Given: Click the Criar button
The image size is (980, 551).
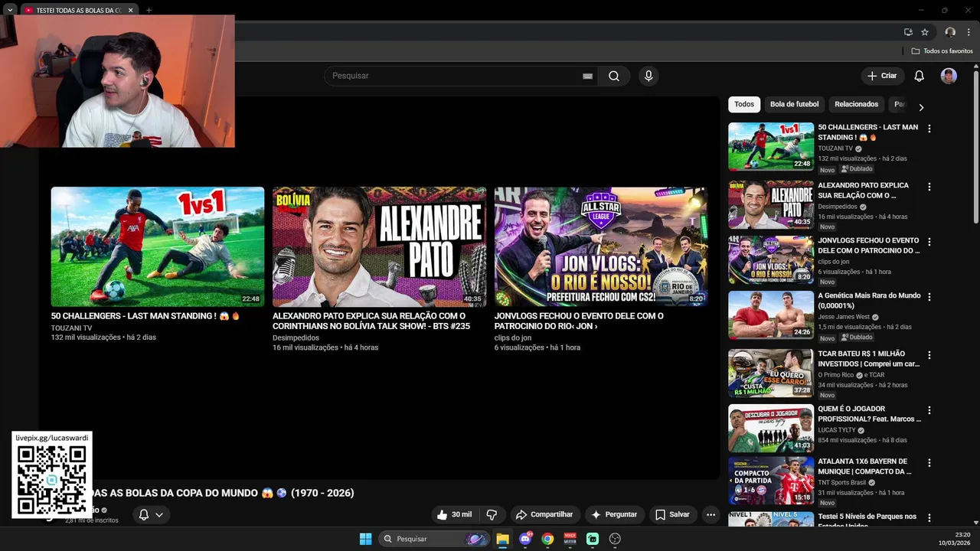Looking at the screenshot, I should pyautogui.click(x=881, y=76).
